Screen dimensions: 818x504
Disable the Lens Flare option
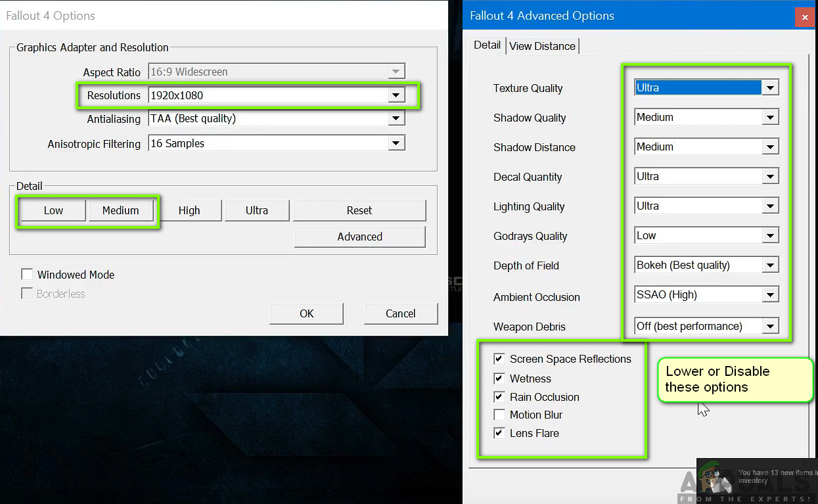click(x=499, y=433)
